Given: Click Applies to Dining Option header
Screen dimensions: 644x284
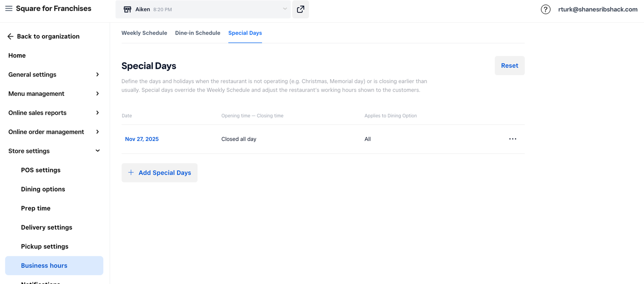Looking at the screenshot, I should point(390,116).
